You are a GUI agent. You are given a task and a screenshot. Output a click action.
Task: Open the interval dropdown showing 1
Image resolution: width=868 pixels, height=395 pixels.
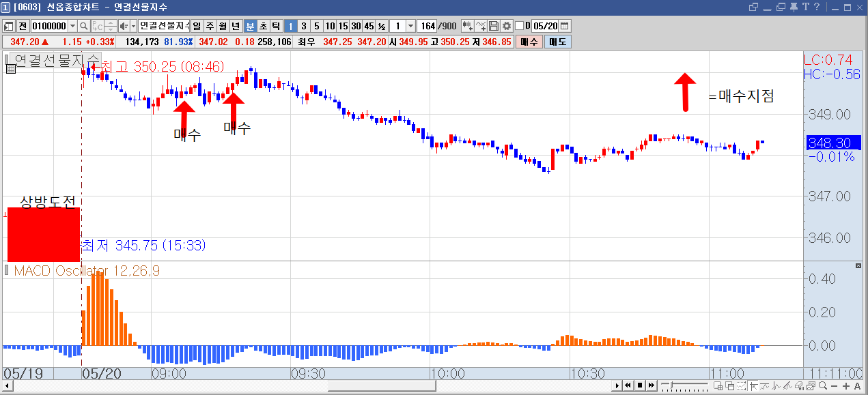(410, 26)
